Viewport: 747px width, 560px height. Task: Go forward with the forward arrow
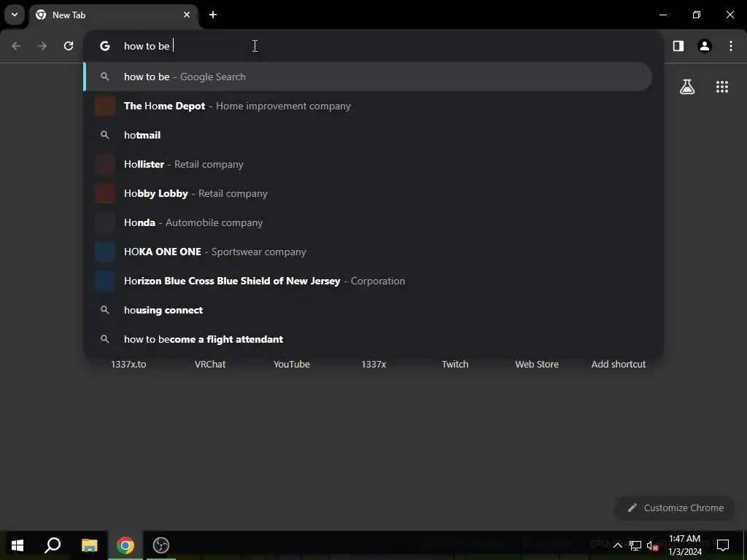pos(42,46)
